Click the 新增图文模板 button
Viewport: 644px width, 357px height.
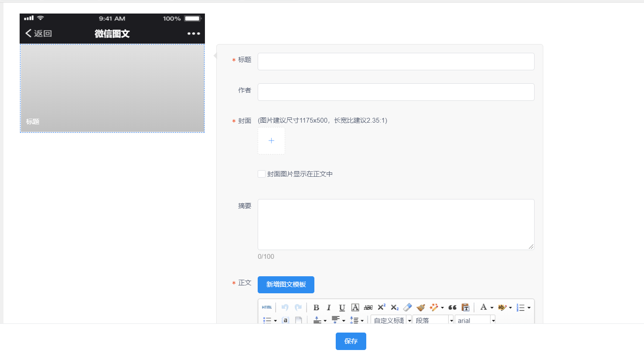286,285
